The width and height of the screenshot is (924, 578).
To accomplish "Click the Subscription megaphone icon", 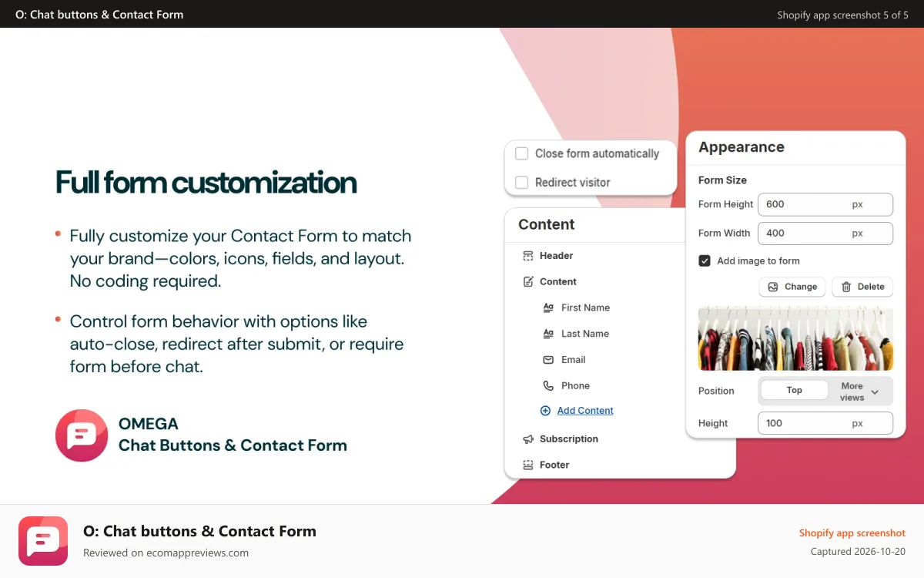I will pyautogui.click(x=527, y=439).
